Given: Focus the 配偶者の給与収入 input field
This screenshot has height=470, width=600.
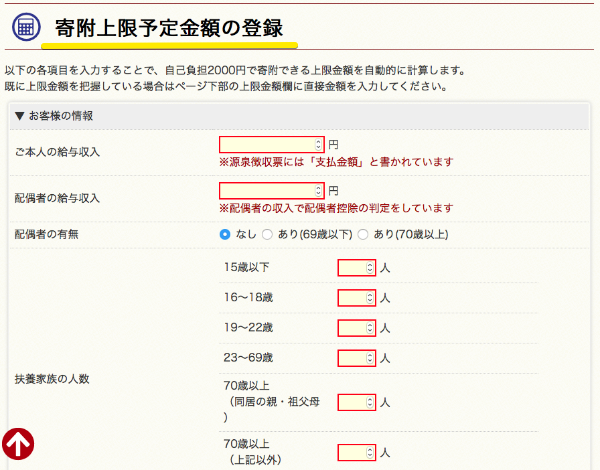Looking at the screenshot, I should 272,191.
